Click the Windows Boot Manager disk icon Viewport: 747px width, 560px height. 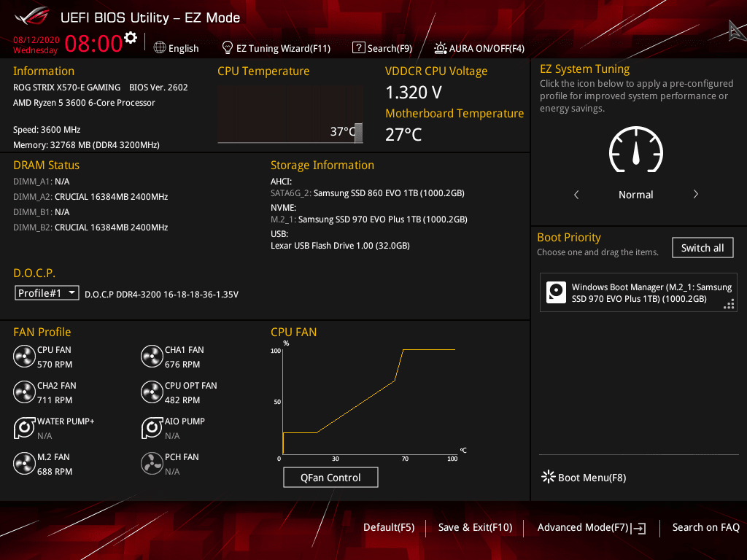pos(556,292)
